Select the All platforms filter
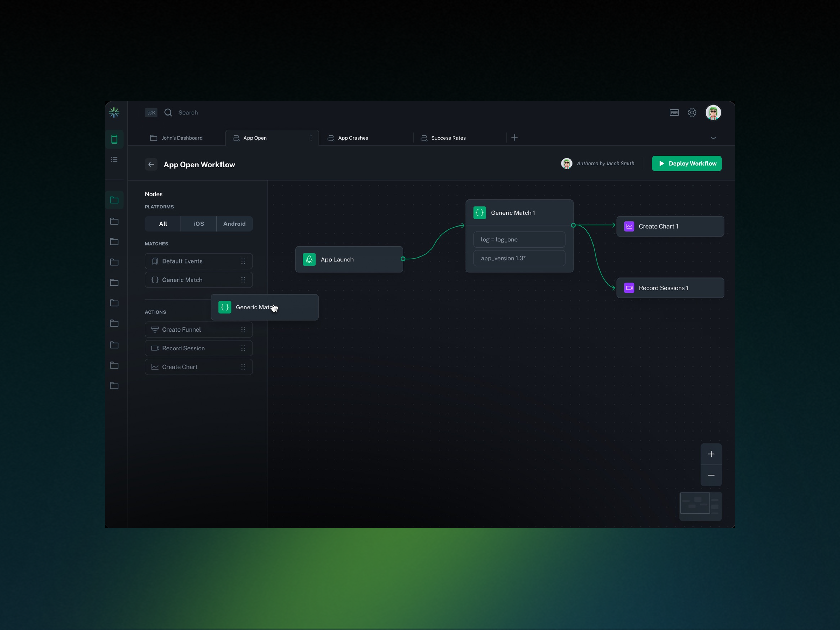The height and width of the screenshot is (630, 840). click(x=163, y=224)
